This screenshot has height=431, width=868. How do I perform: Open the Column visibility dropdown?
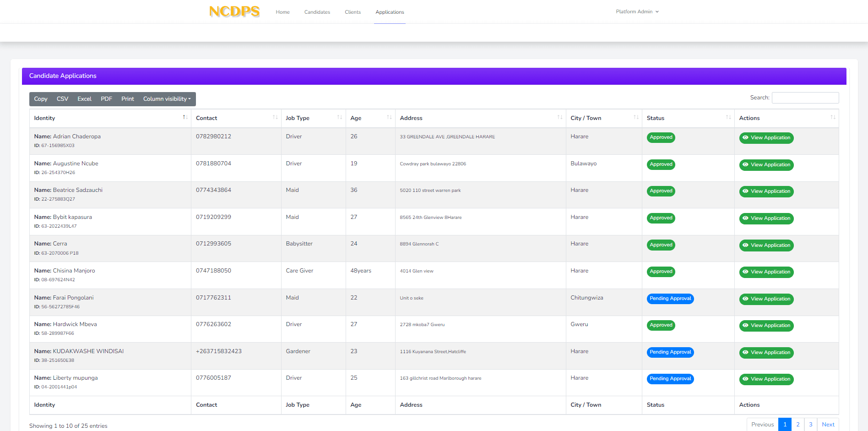(x=167, y=99)
